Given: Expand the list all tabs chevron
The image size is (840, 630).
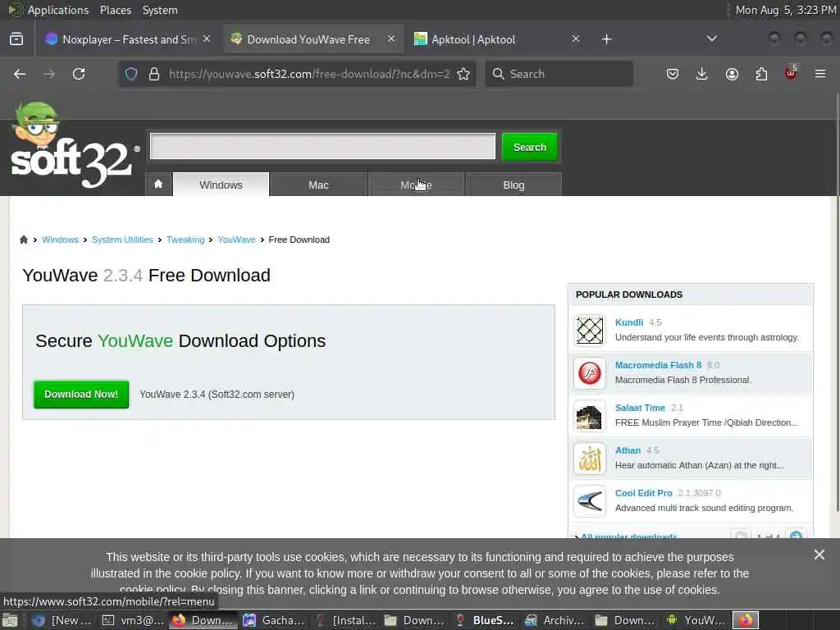Looking at the screenshot, I should [x=711, y=39].
